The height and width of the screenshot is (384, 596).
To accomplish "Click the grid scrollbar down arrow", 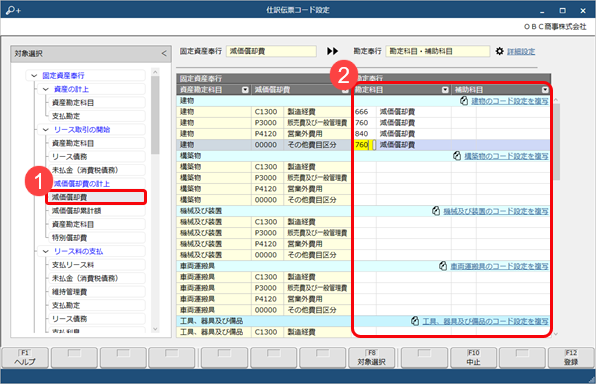I will coord(556,334).
